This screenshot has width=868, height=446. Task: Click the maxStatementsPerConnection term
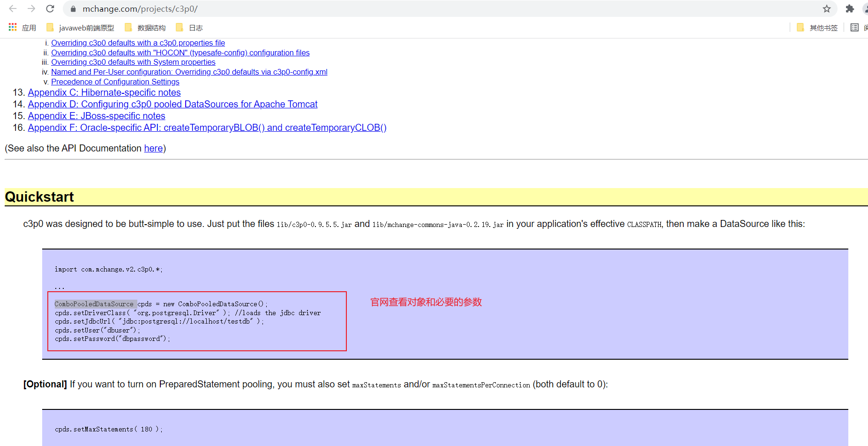click(x=481, y=385)
